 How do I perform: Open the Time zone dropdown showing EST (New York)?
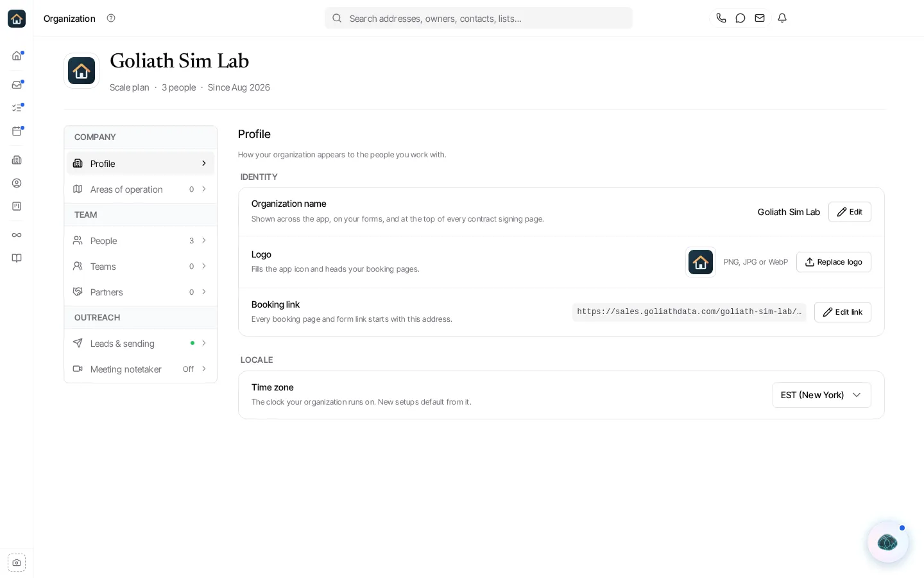point(821,395)
